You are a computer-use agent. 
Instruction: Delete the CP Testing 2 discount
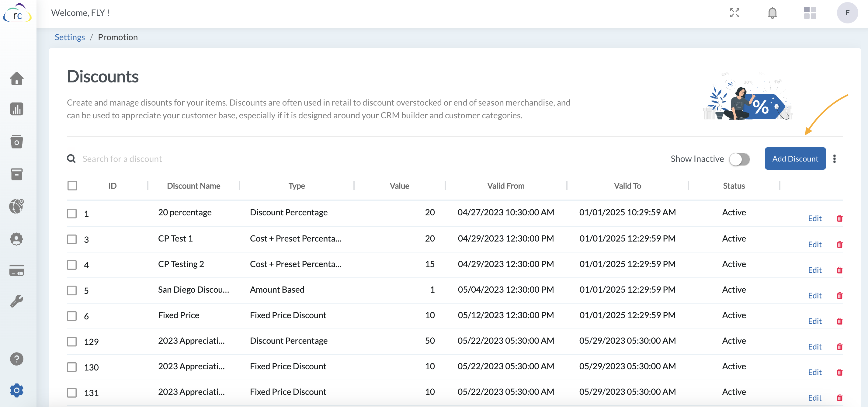pyautogui.click(x=839, y=270)
